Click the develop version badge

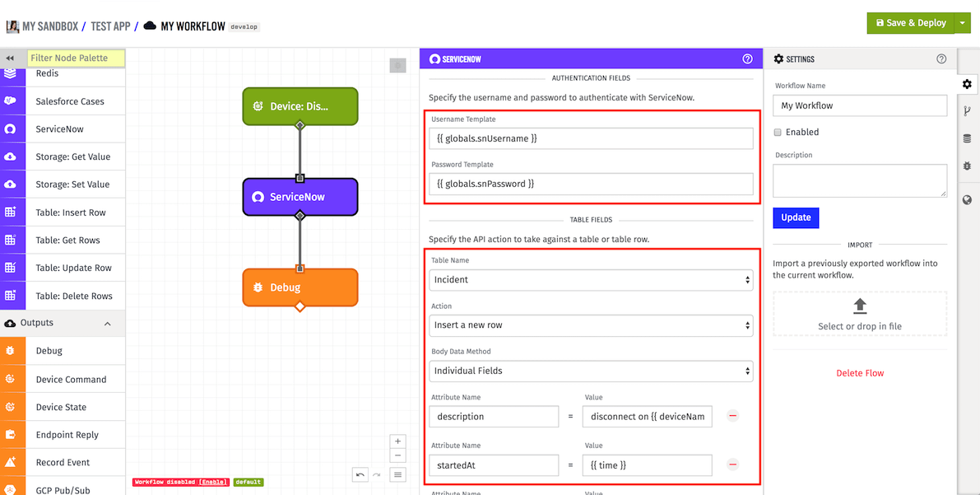coord(244,27)
